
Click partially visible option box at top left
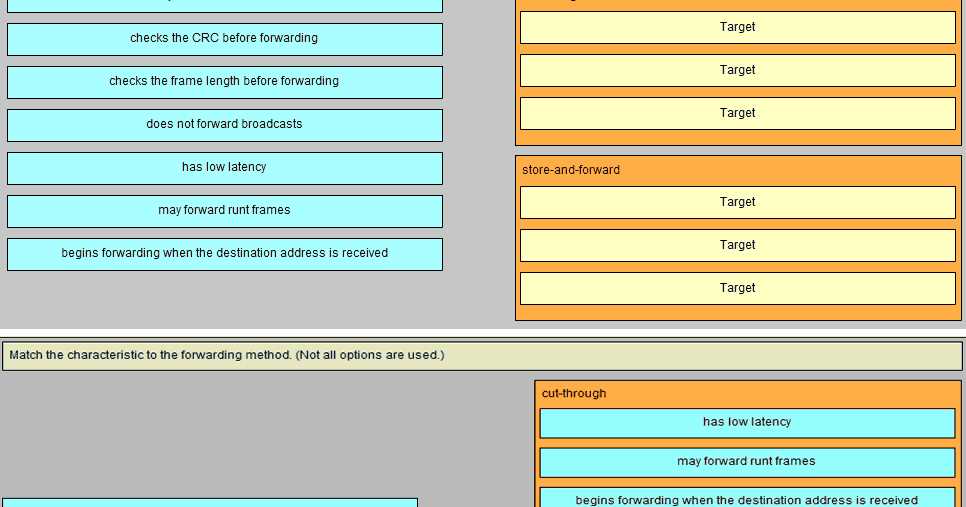225,6
